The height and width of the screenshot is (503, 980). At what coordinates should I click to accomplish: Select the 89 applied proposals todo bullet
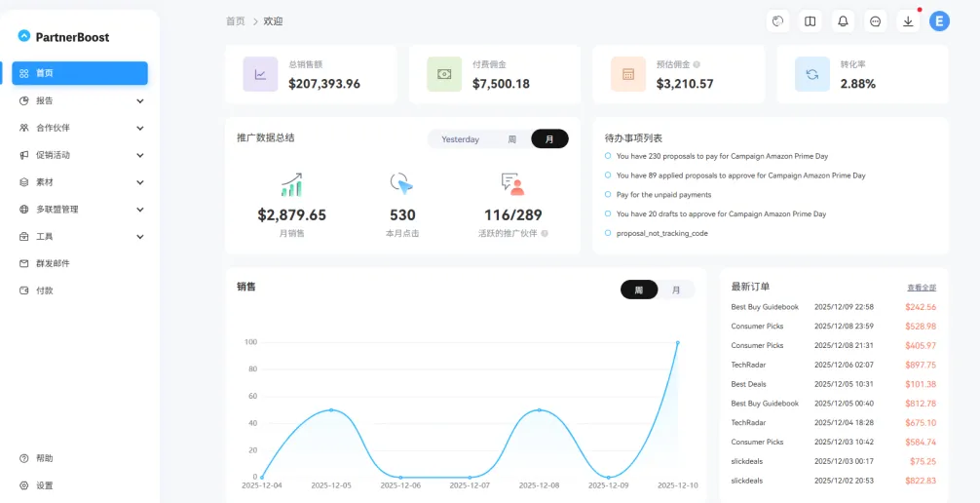608,175
